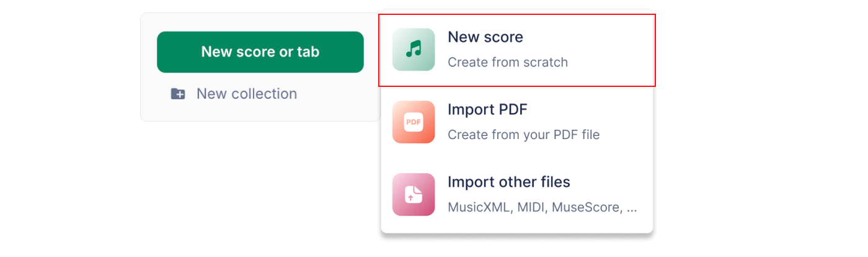Choose the Import other files menu title
Image resolution: width=868 pixels, height=257 pixels.
tap(509, 182)
